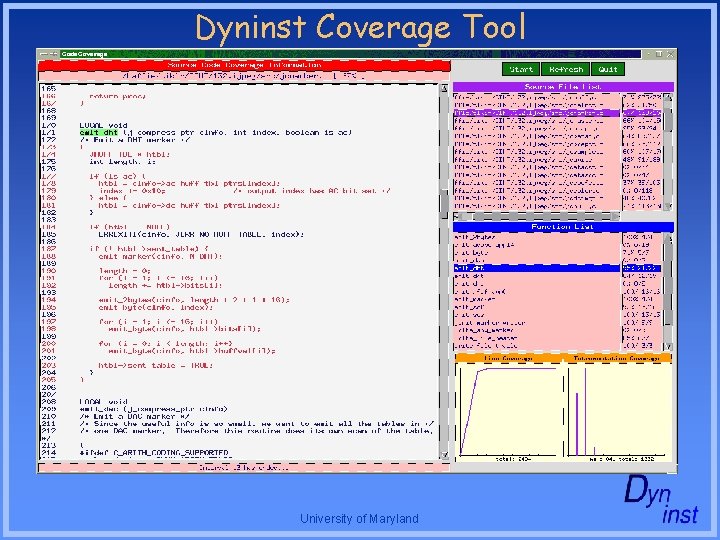Click the 'return proc;' line 166

[117, 96]
